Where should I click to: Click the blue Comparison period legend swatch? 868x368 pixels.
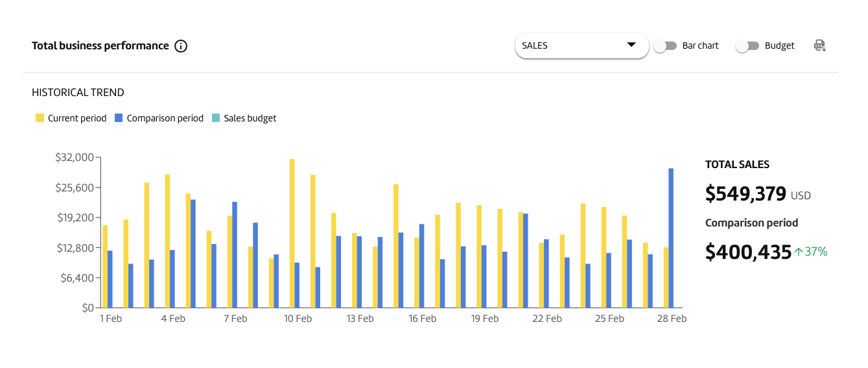tap(119, 118)
